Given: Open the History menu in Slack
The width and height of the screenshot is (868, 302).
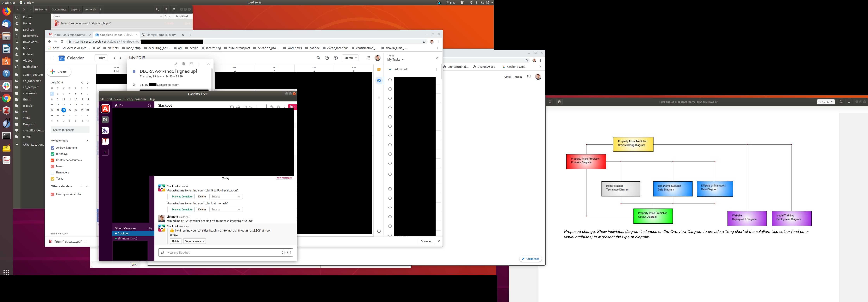Looking at the screenshot, I should point(128,99).
